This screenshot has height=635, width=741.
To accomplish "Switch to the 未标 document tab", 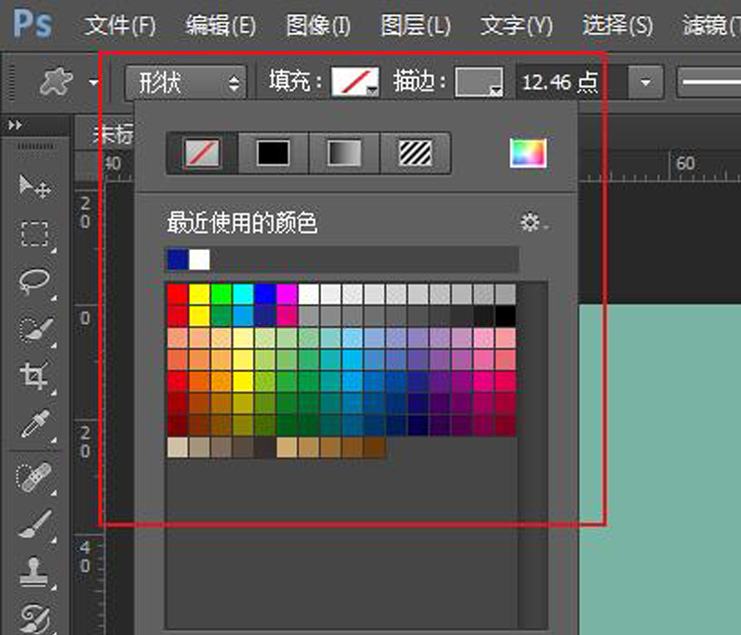I will 113,135.
